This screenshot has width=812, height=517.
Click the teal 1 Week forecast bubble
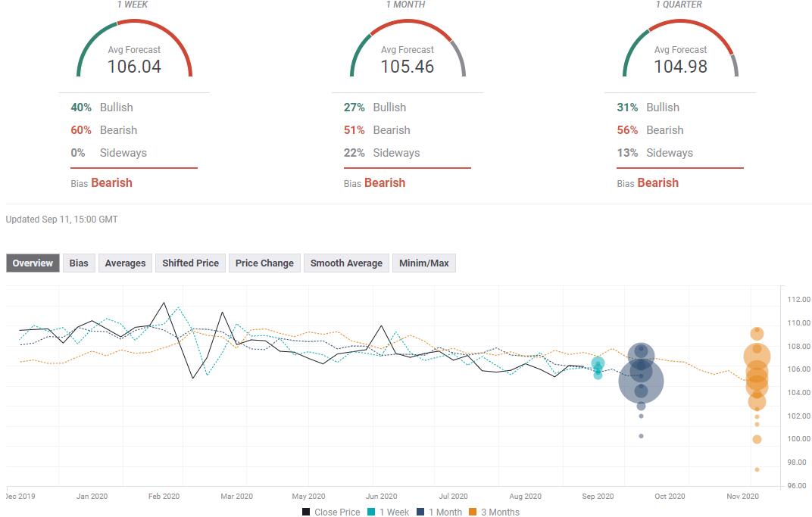(x=598, y=363)
